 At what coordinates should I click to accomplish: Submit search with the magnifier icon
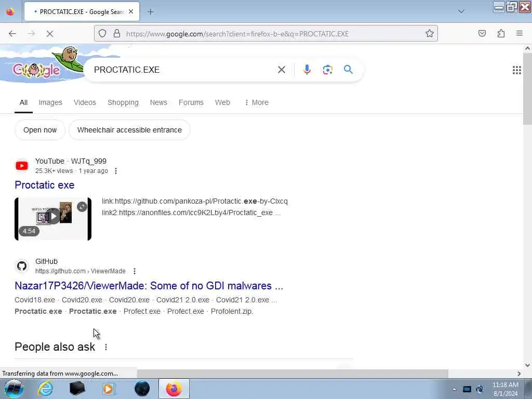click(348, 70)
